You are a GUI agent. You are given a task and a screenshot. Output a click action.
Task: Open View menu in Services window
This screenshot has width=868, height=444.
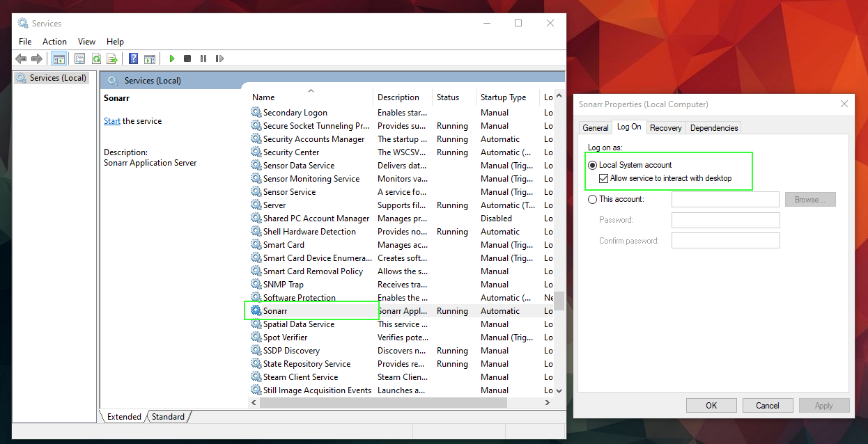tap(86, 42)
